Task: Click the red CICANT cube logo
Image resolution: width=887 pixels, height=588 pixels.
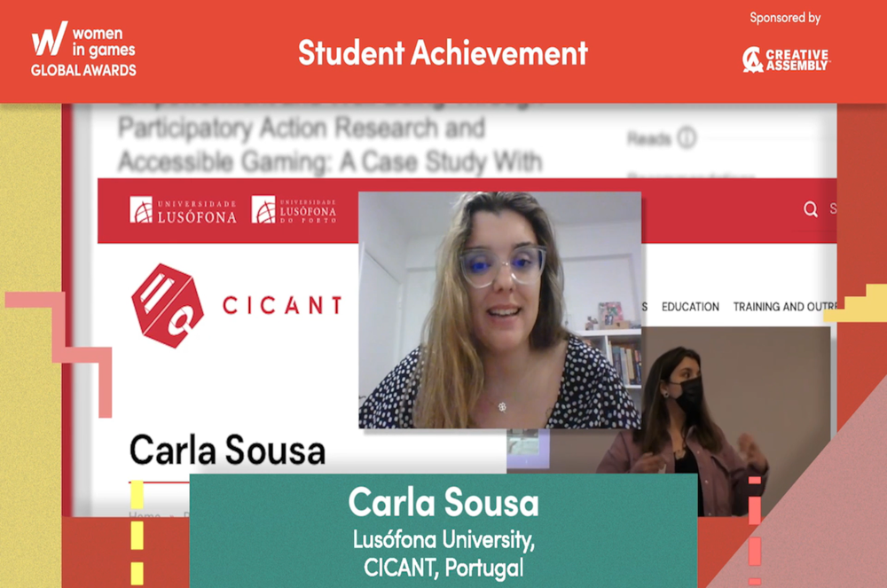Action: click(168, 305)
